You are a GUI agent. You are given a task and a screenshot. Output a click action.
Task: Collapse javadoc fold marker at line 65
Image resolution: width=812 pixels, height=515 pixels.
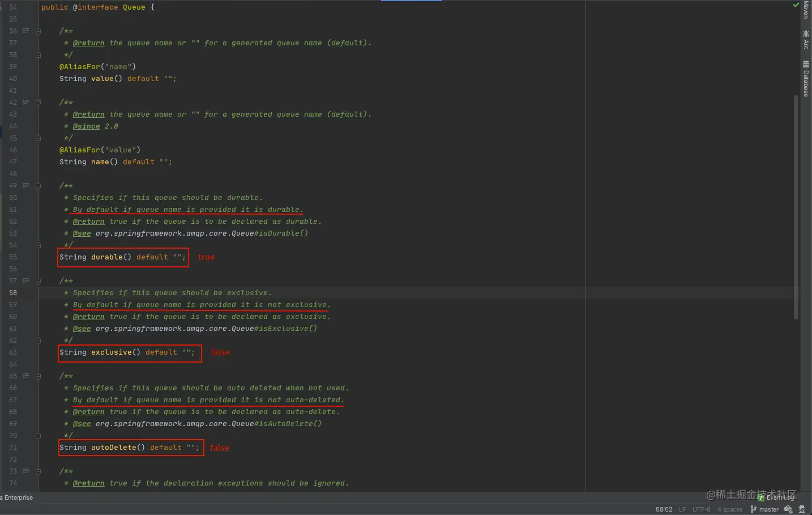(38, 376)
